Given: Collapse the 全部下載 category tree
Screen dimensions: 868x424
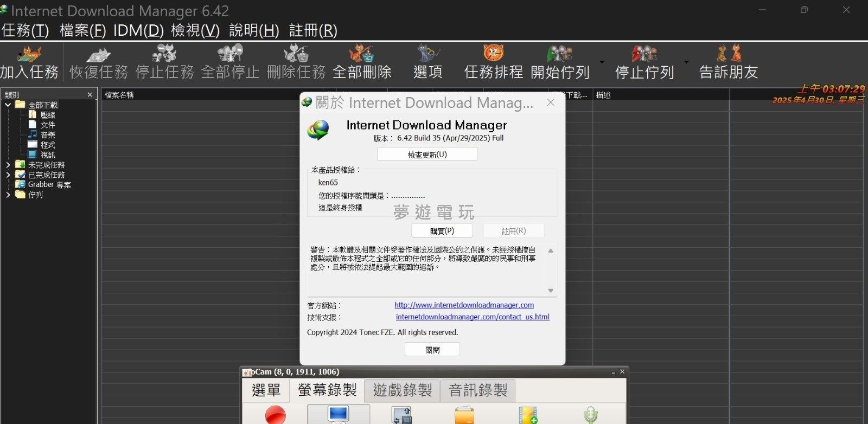Looking at the screenshot, I should point(8,105).
